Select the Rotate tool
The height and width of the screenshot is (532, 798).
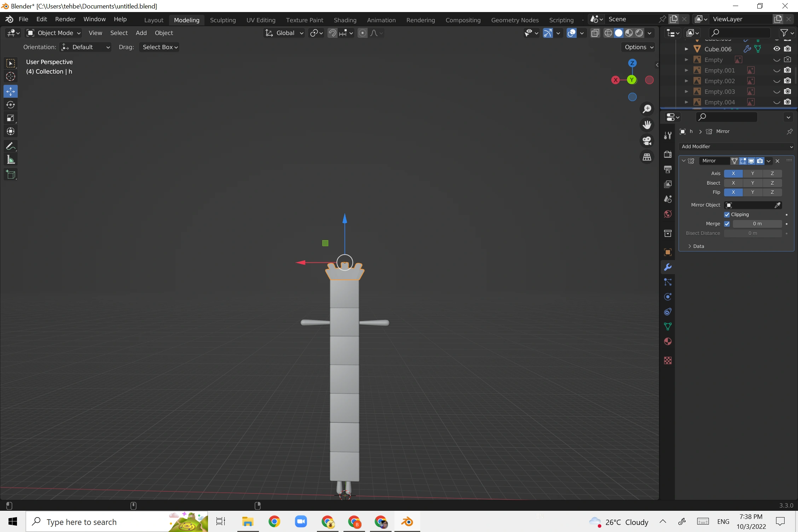click(10, 105)
